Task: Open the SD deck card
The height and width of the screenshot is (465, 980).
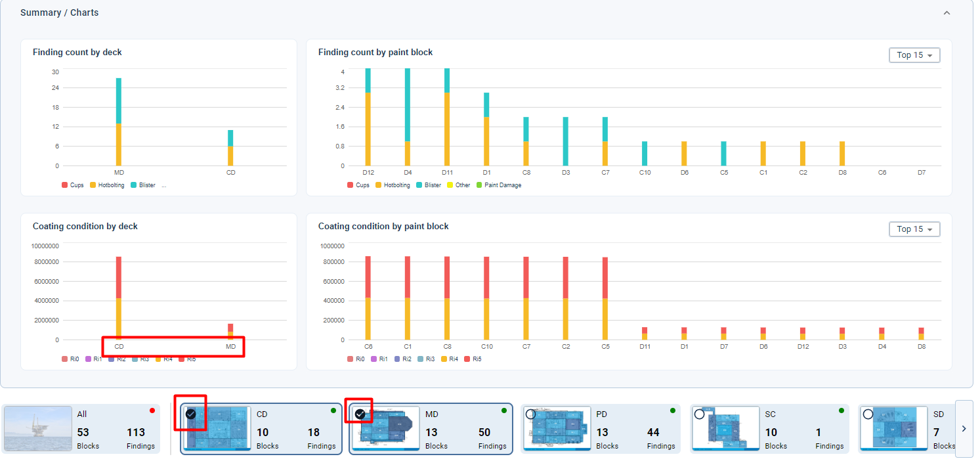Action: point(906,429)
